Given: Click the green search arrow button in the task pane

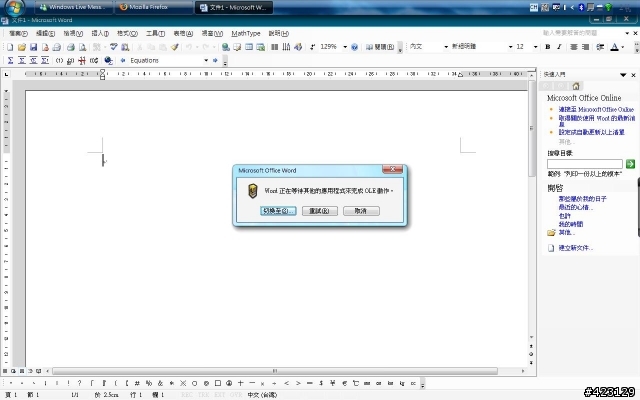Looking at the screenshot, I should [x=630, y=164].
